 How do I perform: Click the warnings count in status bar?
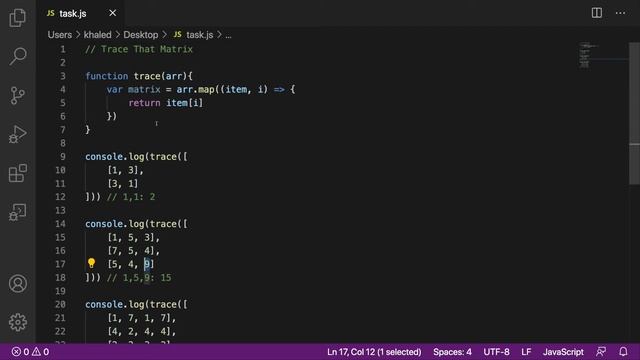point(40,352)
